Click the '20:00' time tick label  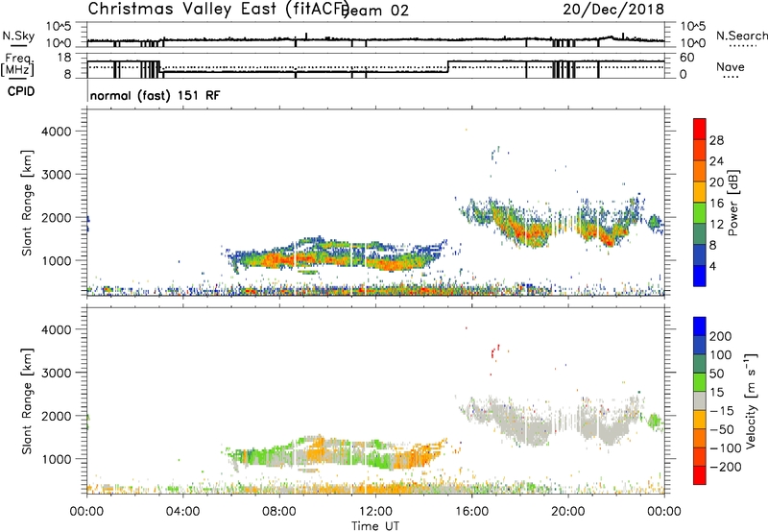568,512
